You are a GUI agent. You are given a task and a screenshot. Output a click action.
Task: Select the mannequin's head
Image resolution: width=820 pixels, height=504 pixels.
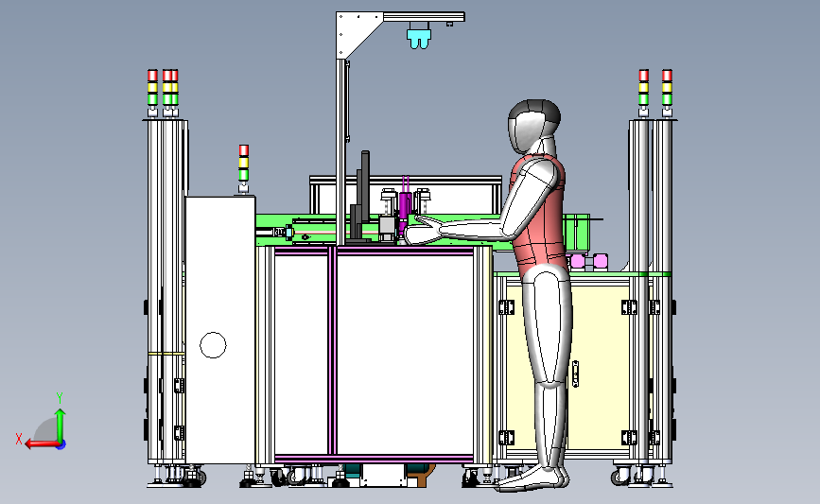(x=533, y=126)
